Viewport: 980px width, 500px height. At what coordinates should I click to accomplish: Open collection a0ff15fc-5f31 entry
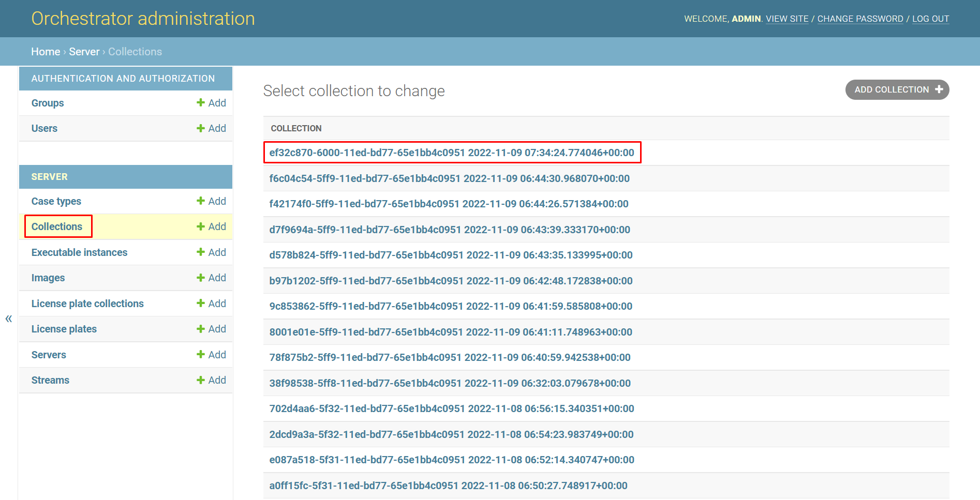[x=448, y=486]
